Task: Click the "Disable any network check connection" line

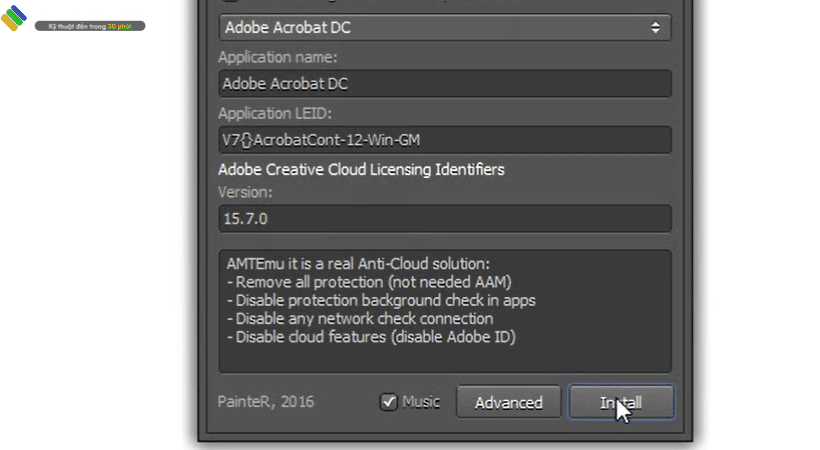Action: [360, 318]
